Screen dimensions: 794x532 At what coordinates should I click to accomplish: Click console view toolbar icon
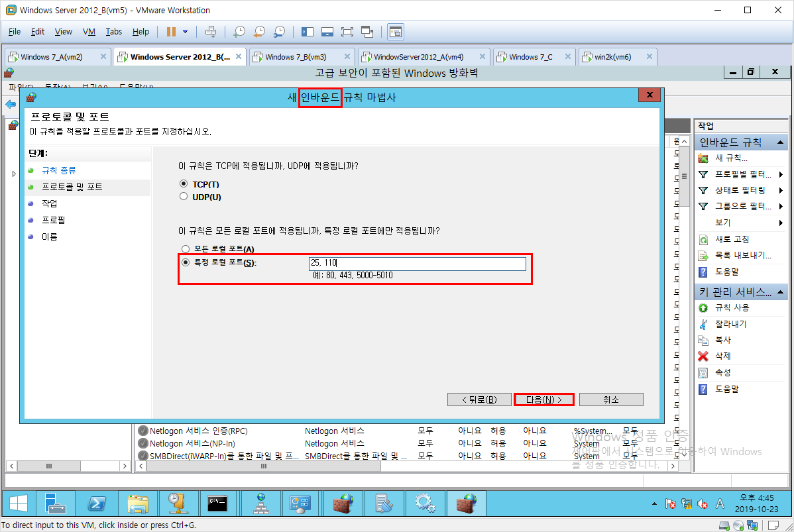(396, 32)
